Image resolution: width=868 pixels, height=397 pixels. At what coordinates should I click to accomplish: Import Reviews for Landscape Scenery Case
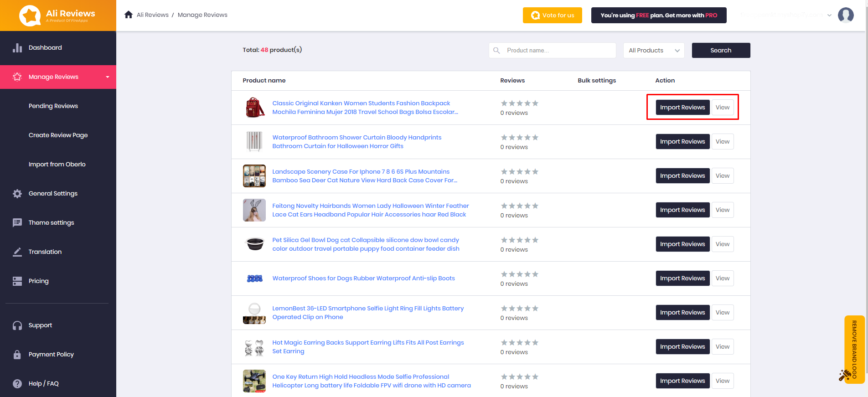[x=682, y=175]
